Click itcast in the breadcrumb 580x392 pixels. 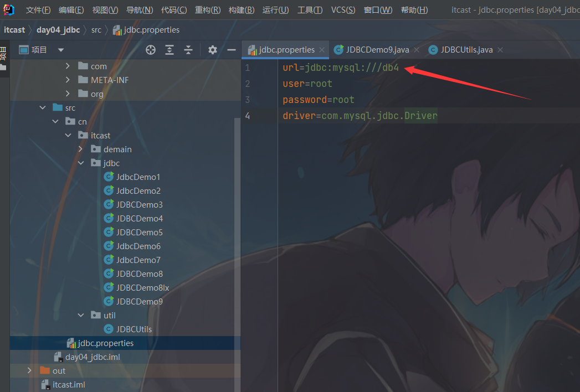14,30
